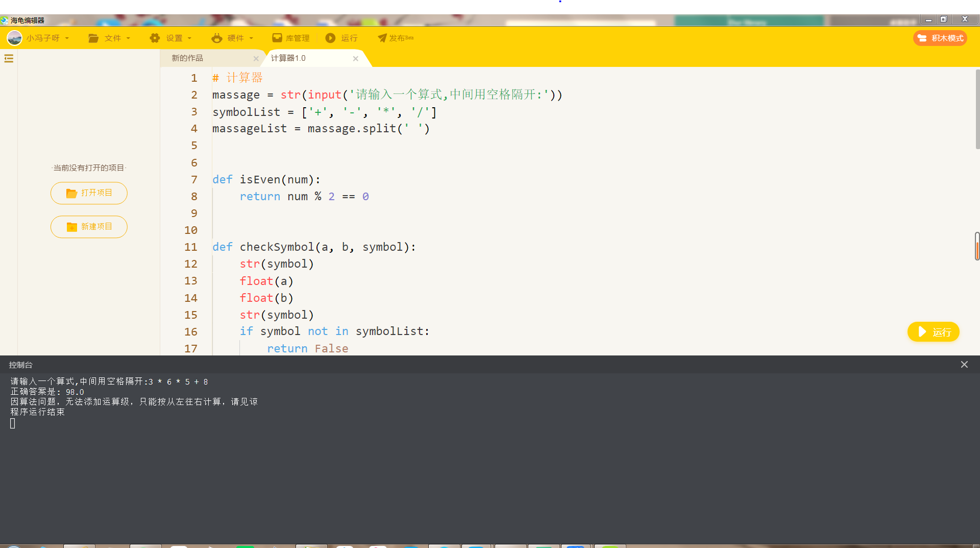Run the code with floating 运行 button
This screenshot has width=980, height=548.
tap(934, 332)
